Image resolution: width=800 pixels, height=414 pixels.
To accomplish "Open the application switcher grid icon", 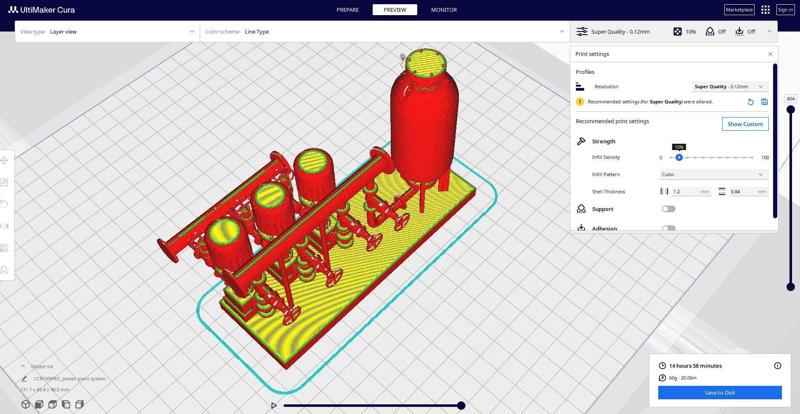I will 765,10.
